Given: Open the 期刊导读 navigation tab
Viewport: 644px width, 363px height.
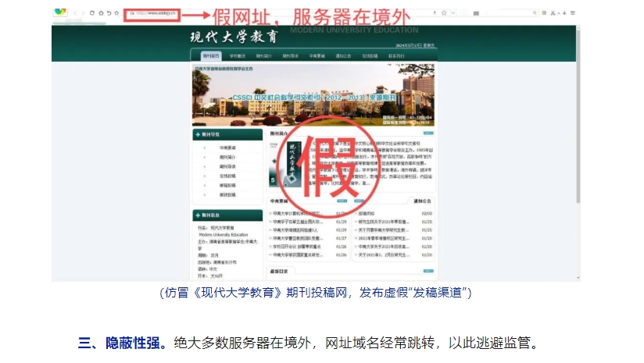Looking at the screenshot, I should tap(291, 55).
